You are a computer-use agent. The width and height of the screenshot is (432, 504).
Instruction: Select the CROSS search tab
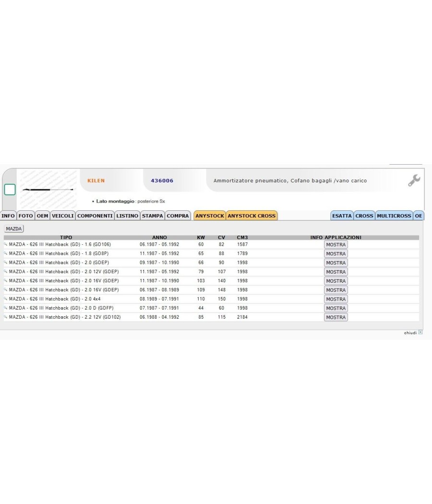364,216
